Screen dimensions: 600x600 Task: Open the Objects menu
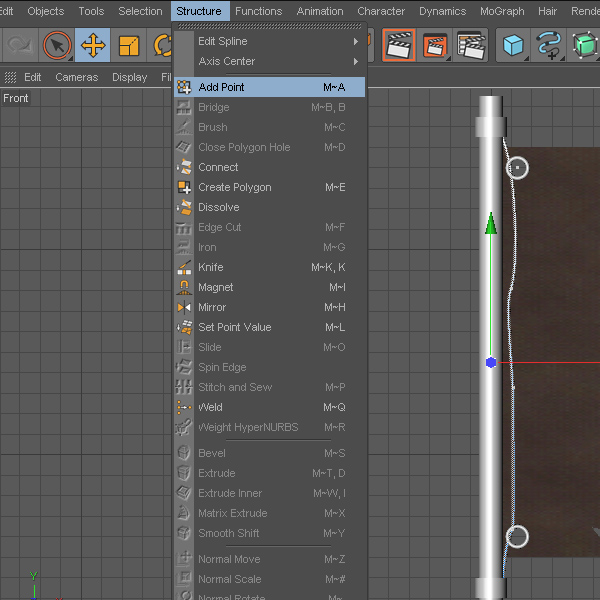(x=46, y=11)
